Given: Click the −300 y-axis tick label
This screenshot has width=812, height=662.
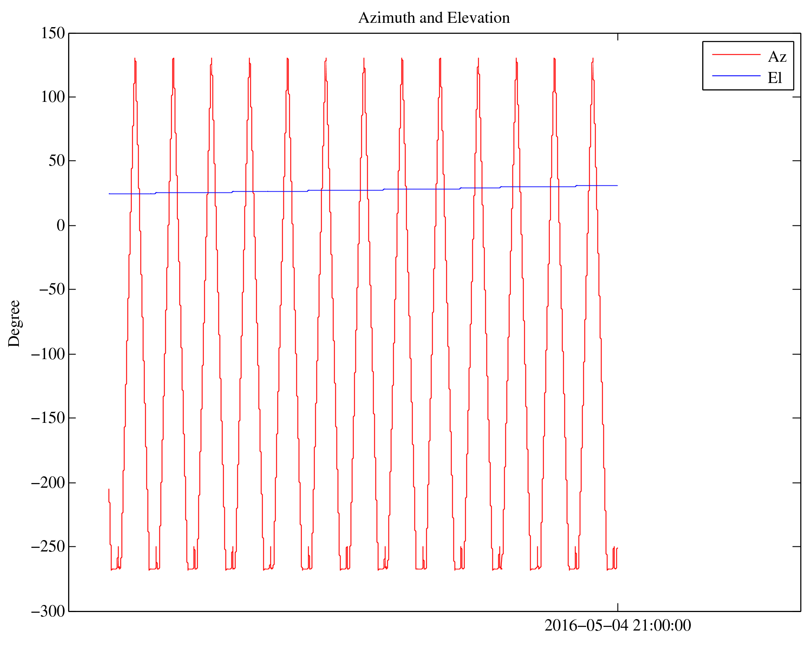Looking at the screenshot, I should [48, 612].
